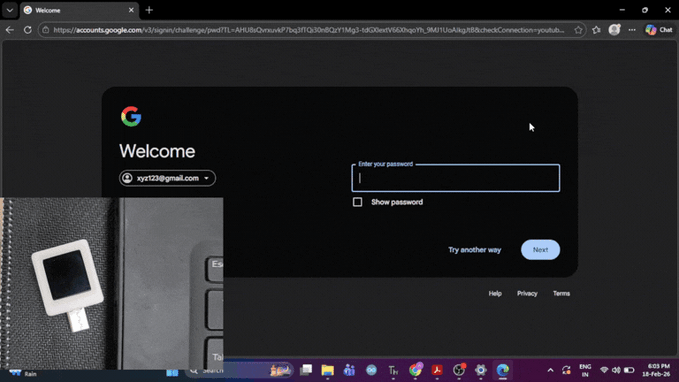
Task: Open the TH app in taskbar
Action: coord(393,370)
